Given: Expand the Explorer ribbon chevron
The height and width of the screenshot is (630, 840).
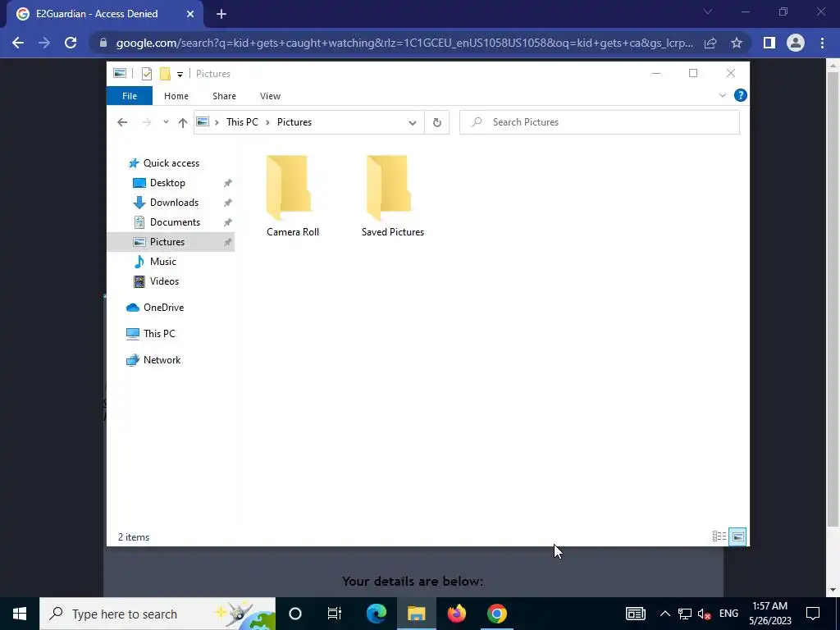Looking at the screenshot, I should (722, 95).
